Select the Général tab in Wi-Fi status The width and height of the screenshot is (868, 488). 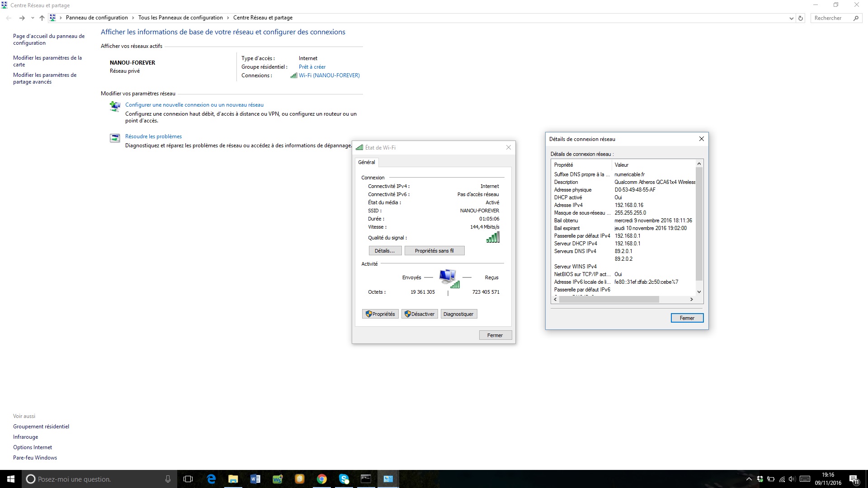[366, 162]
